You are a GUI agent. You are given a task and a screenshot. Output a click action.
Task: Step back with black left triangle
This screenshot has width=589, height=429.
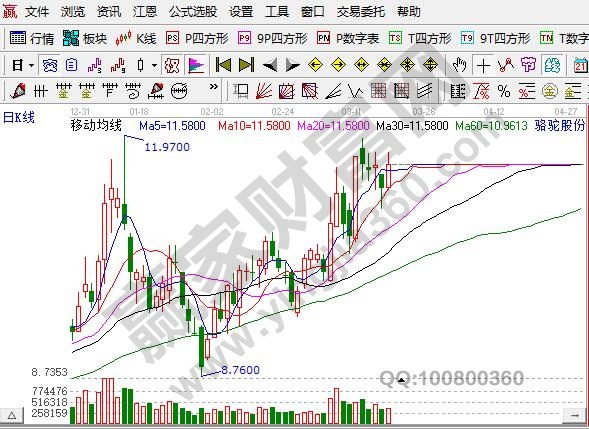pyautogui.click(x=270, y=65)
